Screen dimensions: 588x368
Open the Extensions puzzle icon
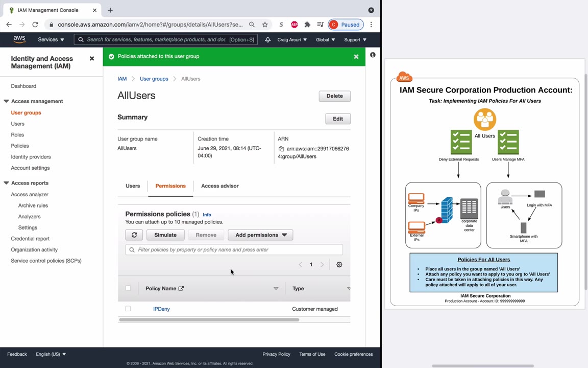[307, 25]
